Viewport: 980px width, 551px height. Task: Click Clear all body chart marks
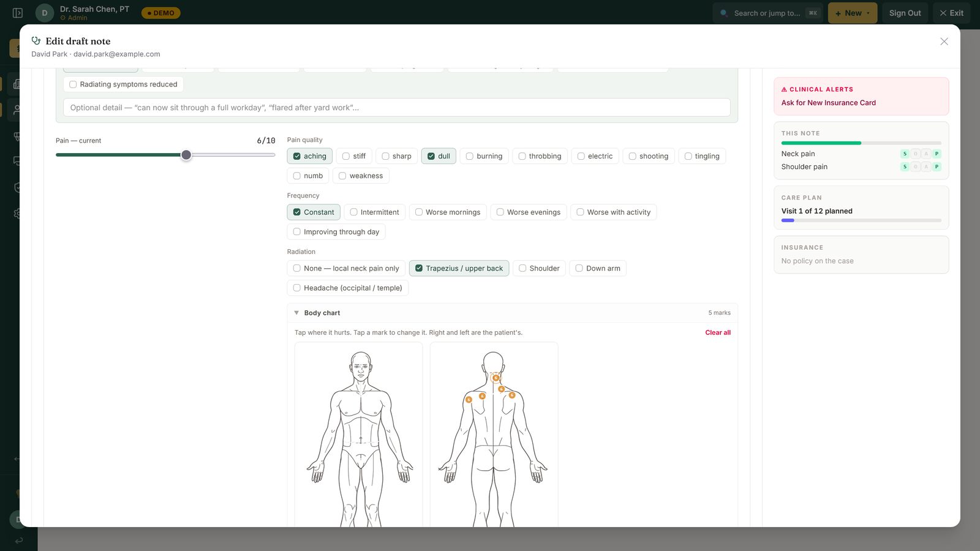[x=718, y=332]
